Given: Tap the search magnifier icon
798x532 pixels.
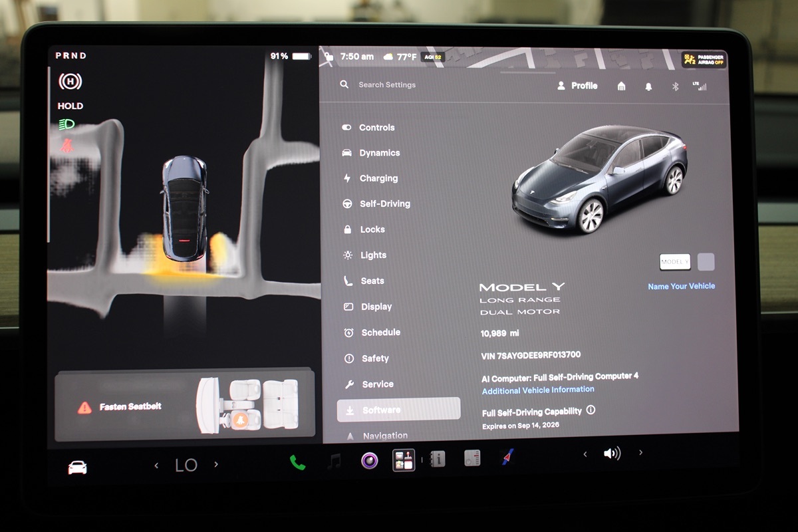Looking at the screenshot, I should click(344, 84).
